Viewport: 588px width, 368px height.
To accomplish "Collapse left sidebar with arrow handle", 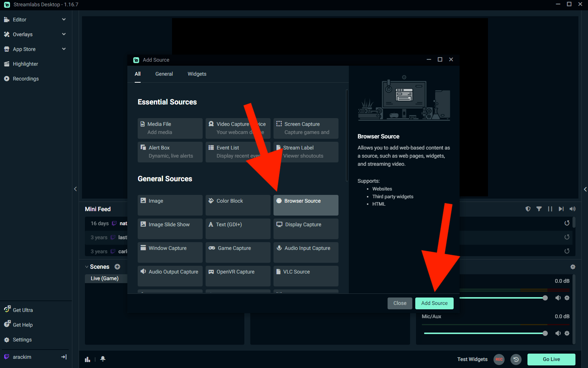I will point(75,189).
